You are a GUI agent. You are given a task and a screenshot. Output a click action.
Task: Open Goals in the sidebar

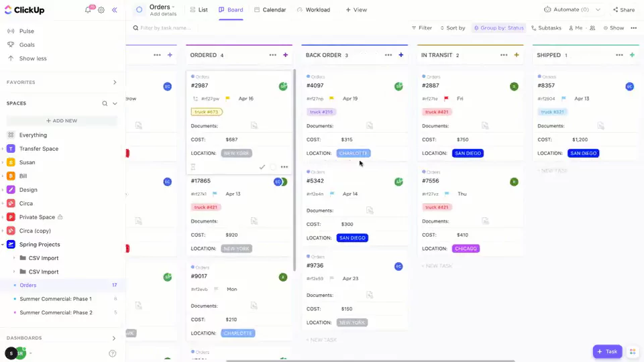coord(27,45)
